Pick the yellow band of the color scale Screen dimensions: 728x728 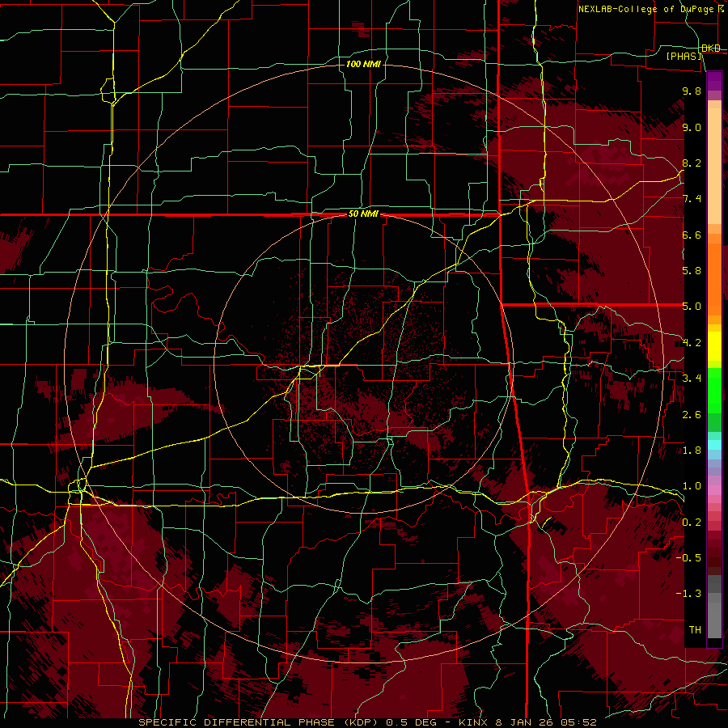coord(714,346)
